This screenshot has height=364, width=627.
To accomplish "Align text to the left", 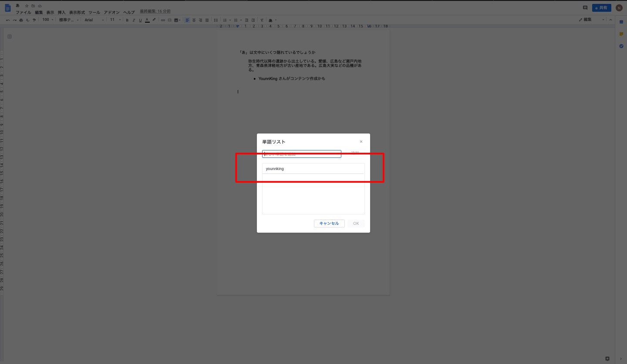I will pyautogui.click(x=187, y=20).
